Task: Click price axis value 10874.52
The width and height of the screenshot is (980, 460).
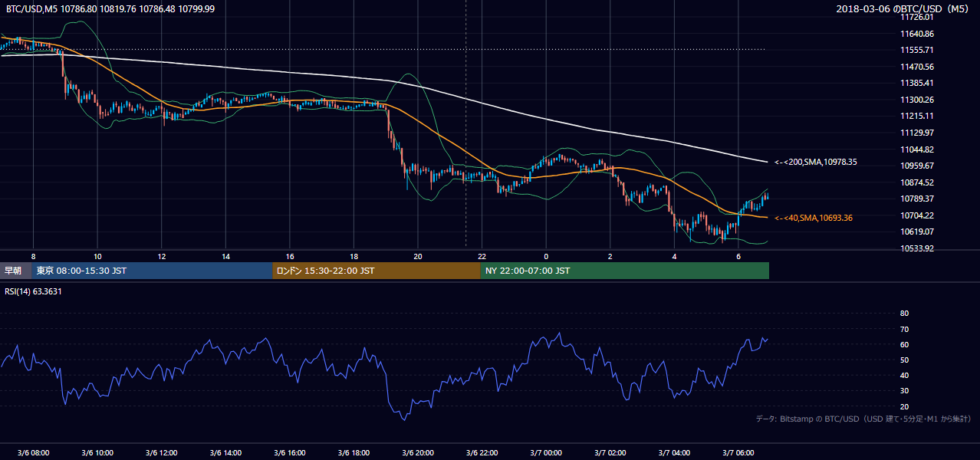Action: tap(917, 182)
